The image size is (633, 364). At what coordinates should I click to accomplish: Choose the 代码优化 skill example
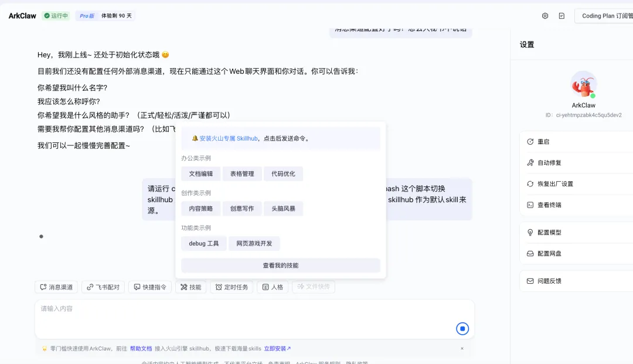click(283, 174)
